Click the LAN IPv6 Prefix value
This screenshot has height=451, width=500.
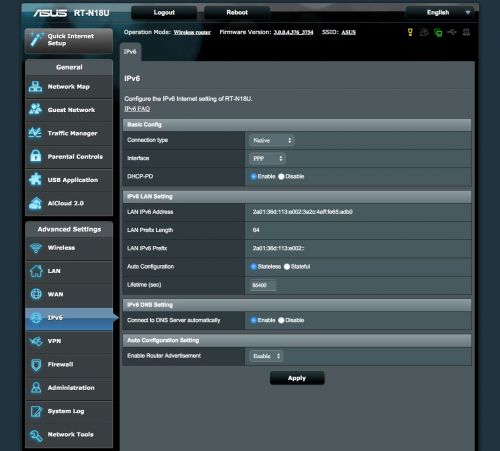(x=278, y=248)
